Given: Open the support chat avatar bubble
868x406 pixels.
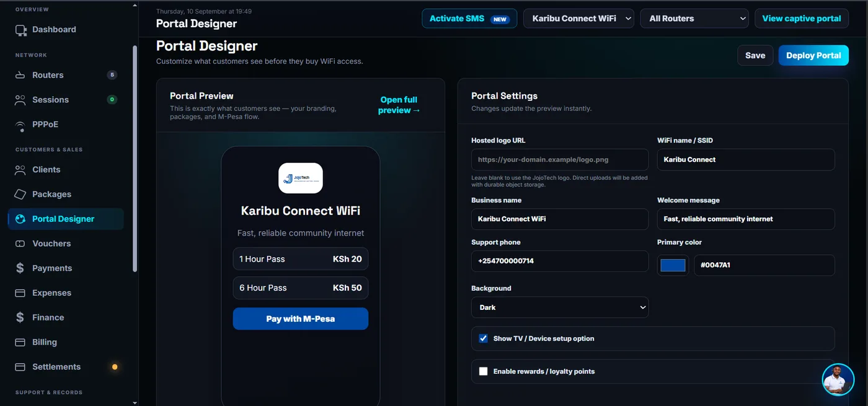Looking at the screenshot, I should [x=838, y=379].
